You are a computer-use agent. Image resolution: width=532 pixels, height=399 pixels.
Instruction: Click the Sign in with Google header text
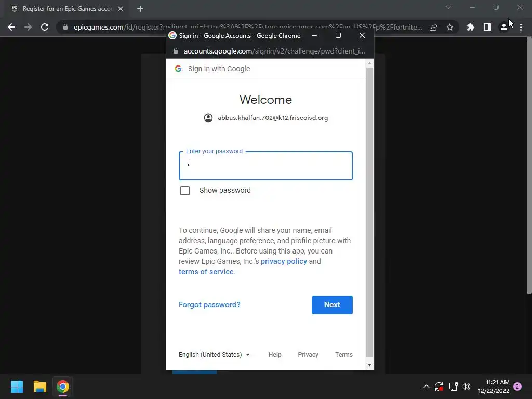pyautogui.click(x=219, y=69)
